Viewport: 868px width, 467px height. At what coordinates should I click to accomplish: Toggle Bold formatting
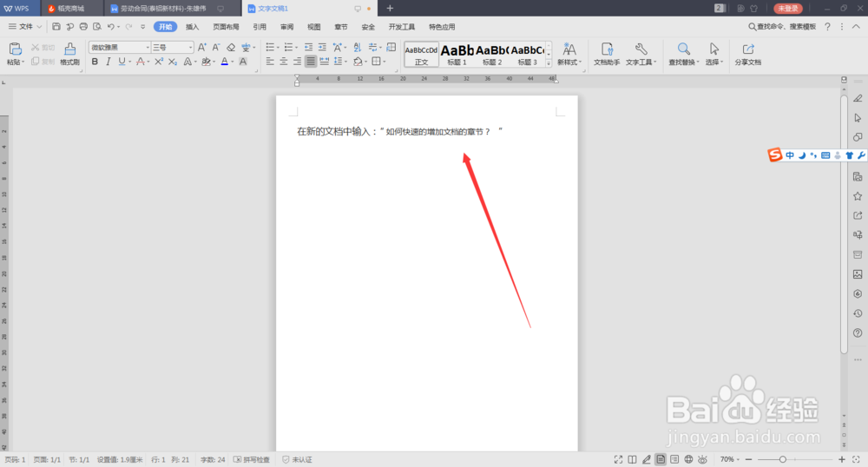tap(95, 62)
